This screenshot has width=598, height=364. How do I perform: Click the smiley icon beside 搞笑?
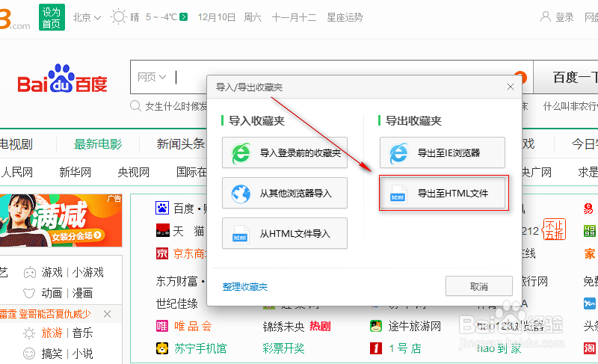tap(29, 354)
